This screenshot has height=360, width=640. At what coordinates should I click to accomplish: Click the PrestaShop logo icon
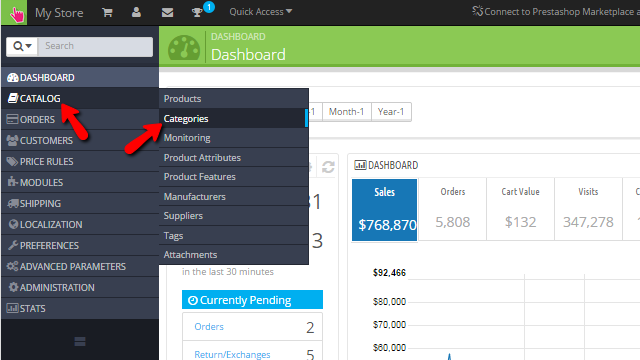click(15, 13)
